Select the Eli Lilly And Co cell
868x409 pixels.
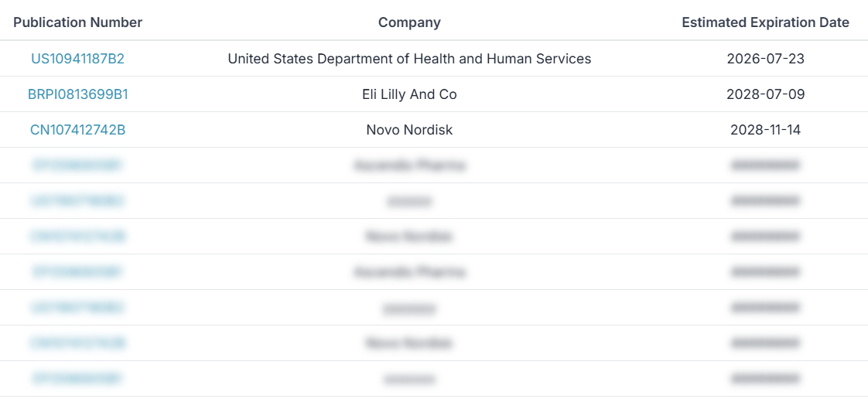point(409,94)
